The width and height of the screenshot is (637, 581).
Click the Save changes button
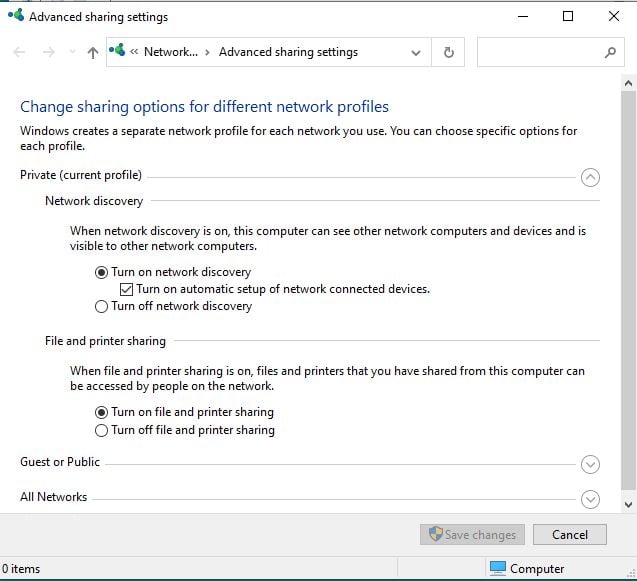[x=472, y=534]
